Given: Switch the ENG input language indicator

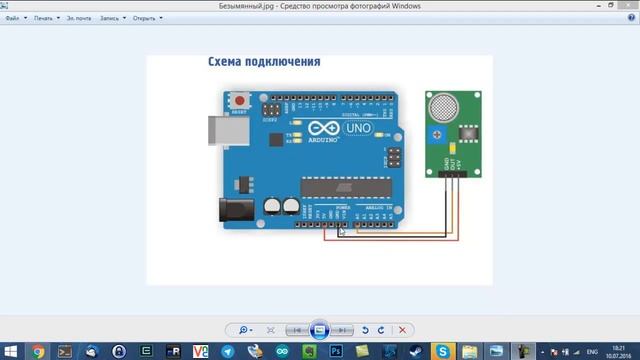Looking at the screenshot, I should (592, 352).
